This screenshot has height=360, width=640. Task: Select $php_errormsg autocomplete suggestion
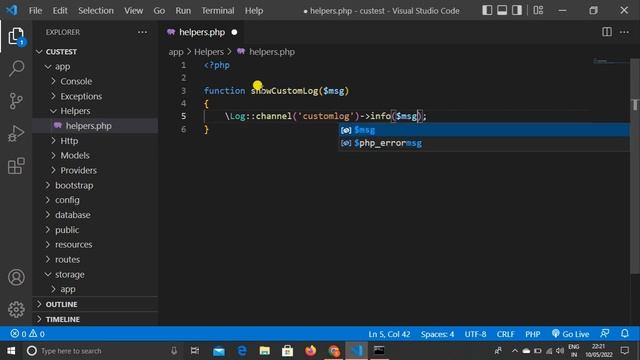coord(484,143)
